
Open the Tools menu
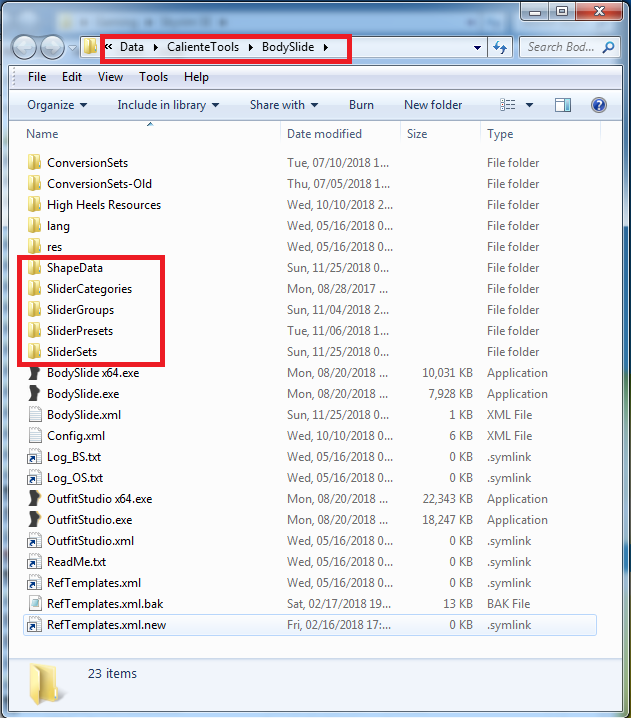[153, 77]
